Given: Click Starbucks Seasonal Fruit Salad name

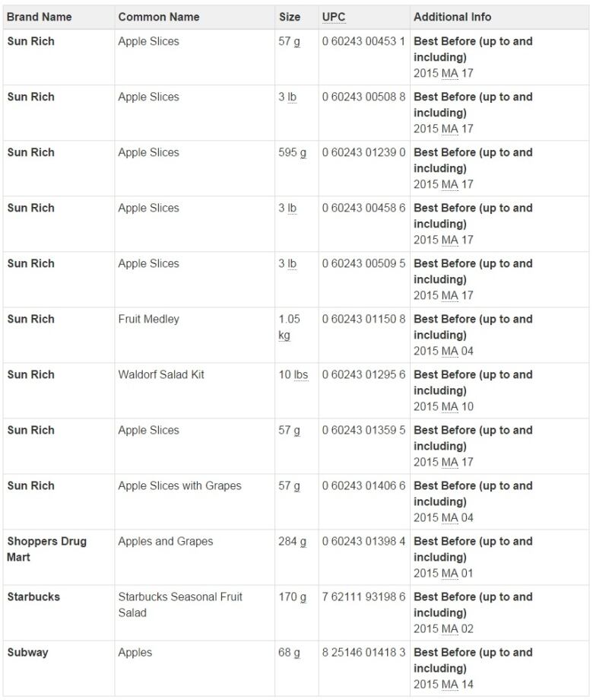Looking at the screenshot, I should (x=180, y=605).
